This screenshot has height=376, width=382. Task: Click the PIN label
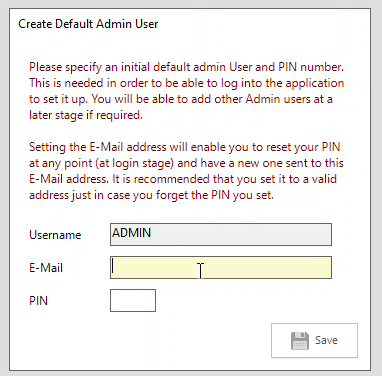(x=38, y=301)
